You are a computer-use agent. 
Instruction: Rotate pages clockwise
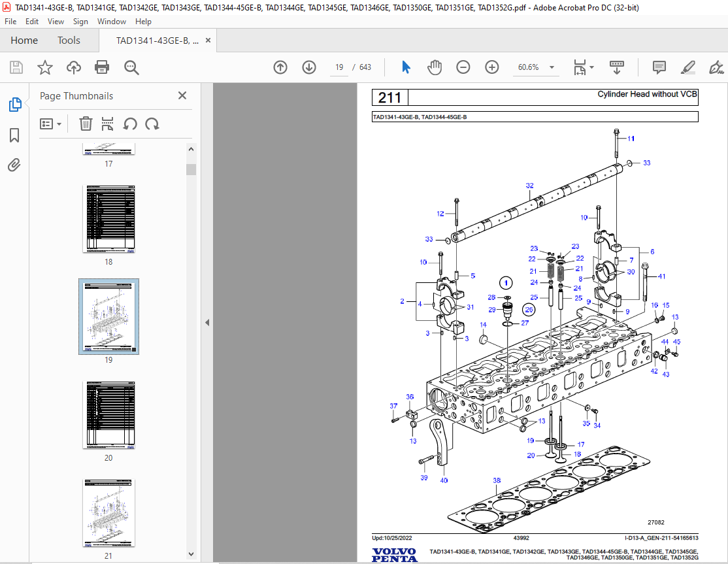[x=152, y=124]
